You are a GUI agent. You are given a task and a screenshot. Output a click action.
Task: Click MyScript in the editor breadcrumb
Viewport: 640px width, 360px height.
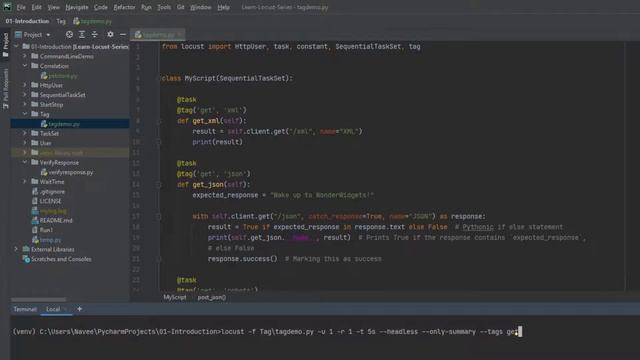coord(175,297)
